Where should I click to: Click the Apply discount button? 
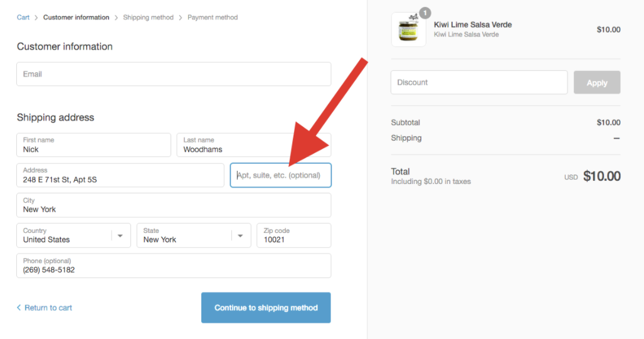596,83
